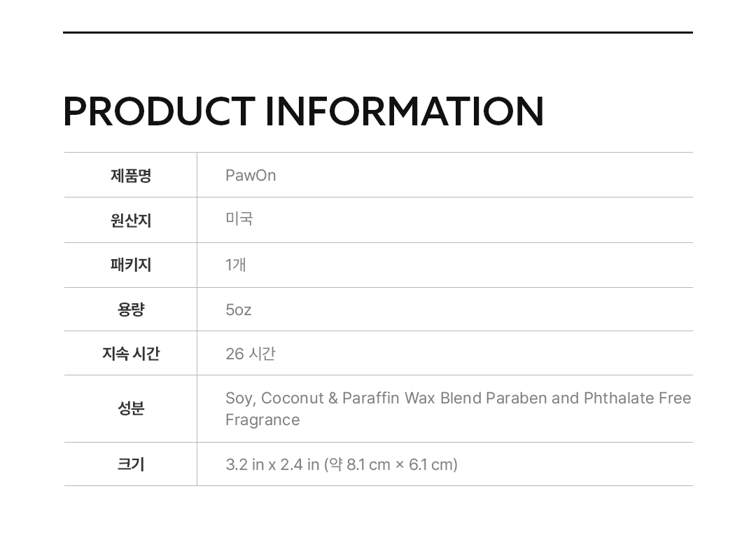Click the 미국 origin value
756x554 pixels.
pos(239,219)
